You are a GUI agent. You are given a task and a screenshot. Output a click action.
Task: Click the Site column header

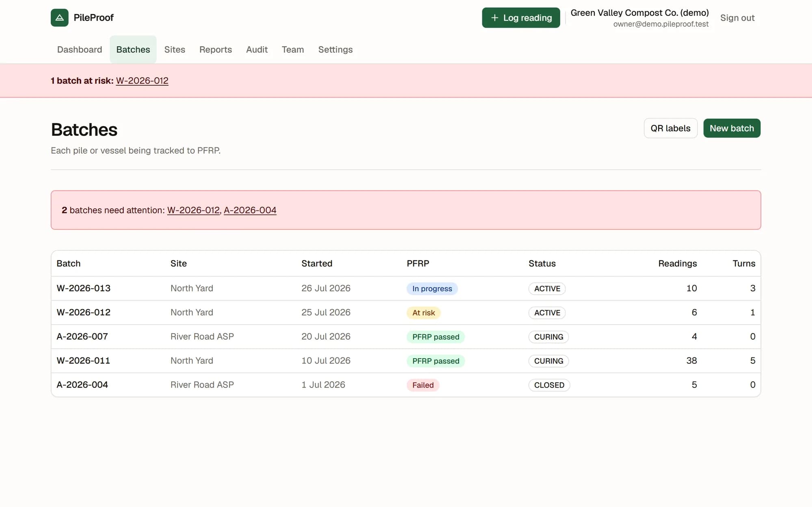pyautogui.click(x=179, y=263)
